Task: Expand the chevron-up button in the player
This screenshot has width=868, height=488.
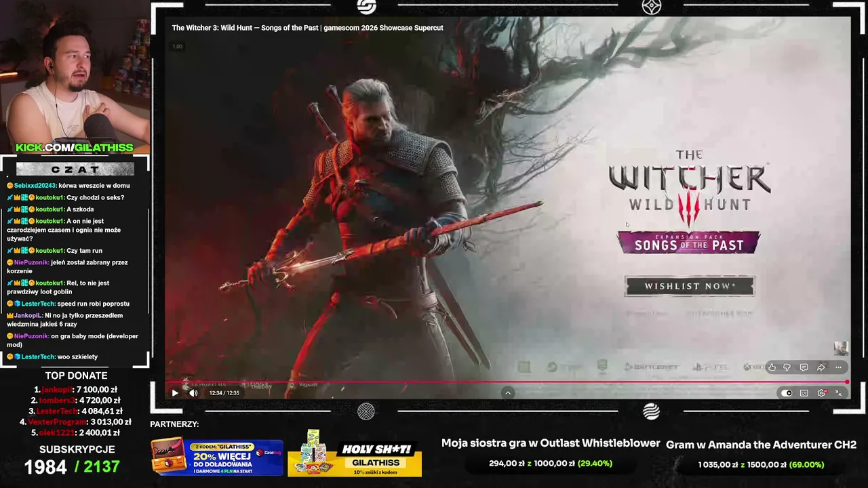Action: coord(508,393)
